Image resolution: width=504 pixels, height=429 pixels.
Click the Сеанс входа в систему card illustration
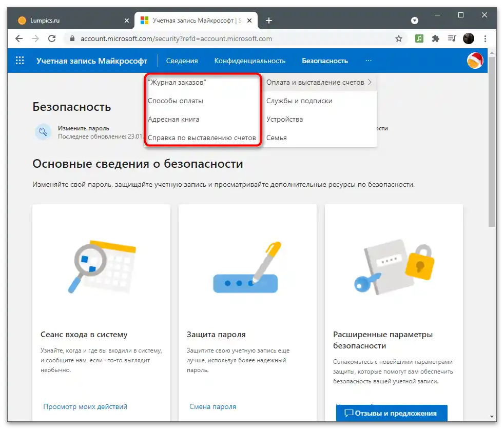(x=102, y=267)
